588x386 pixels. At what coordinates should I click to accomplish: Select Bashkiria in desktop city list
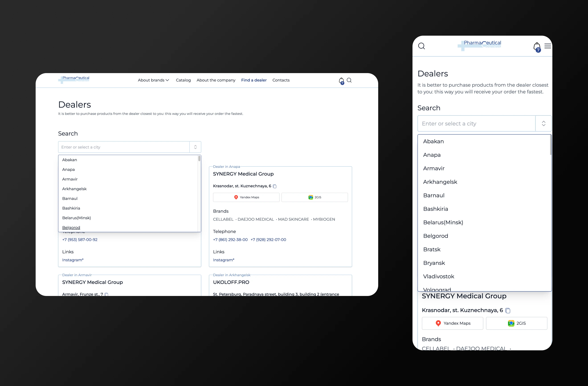[128, 208]
